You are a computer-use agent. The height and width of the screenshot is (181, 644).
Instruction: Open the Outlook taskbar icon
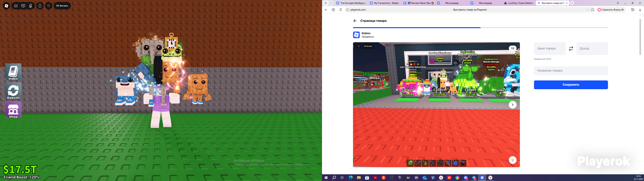coord(425,178)
